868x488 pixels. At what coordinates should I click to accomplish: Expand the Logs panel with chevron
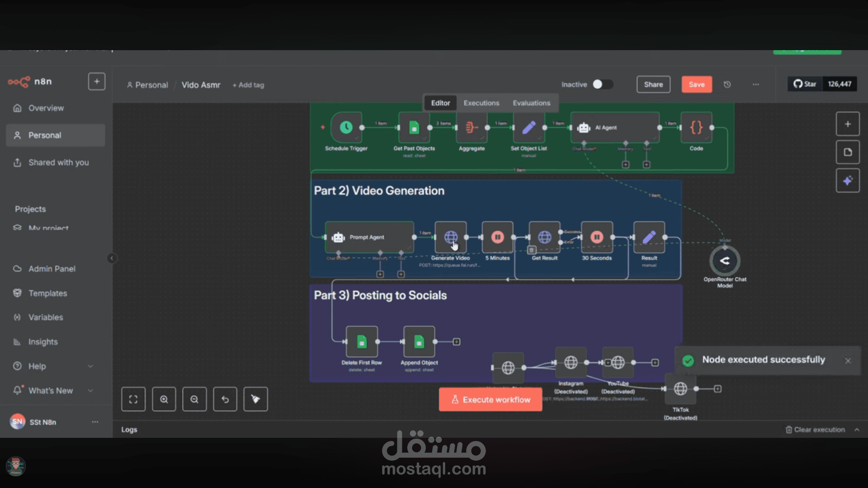coord(857,430)
